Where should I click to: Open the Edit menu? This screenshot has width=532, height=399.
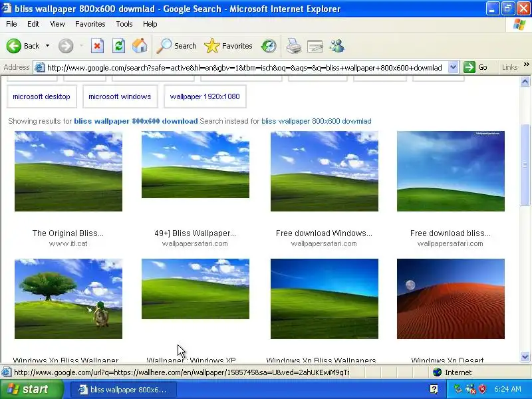[x=33, y=24]
